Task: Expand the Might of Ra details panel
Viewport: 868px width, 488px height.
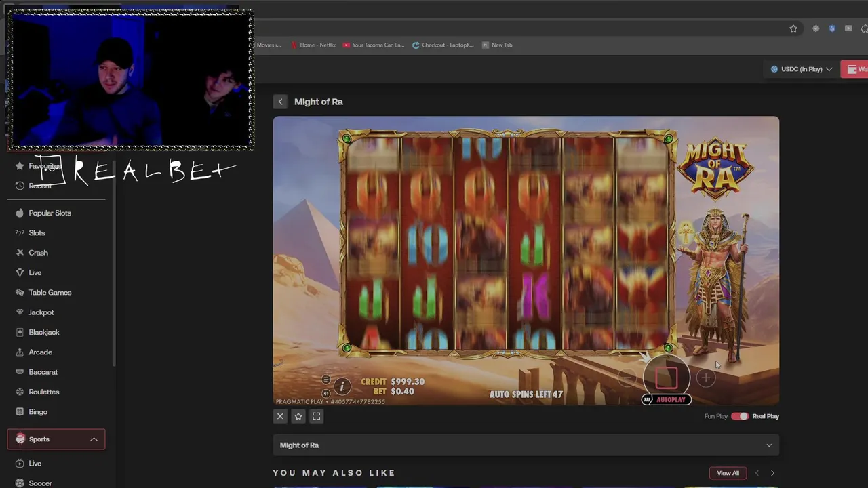Action: [526, 445]
